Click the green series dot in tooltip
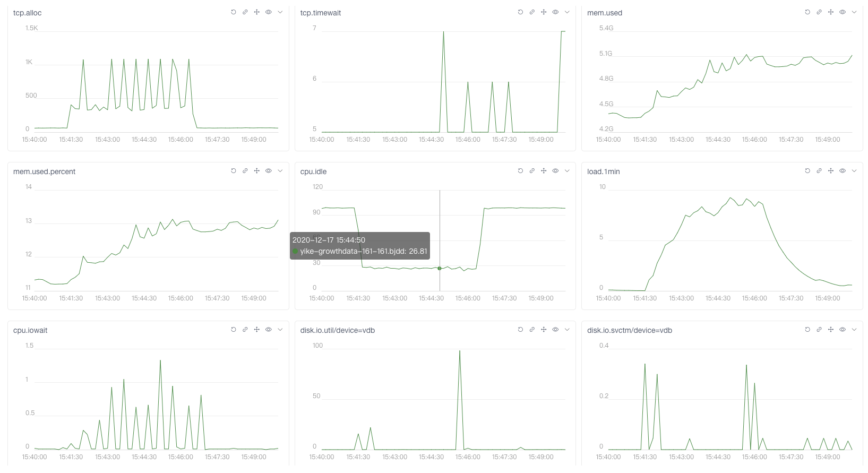868x473 pixels. (296, 252)
